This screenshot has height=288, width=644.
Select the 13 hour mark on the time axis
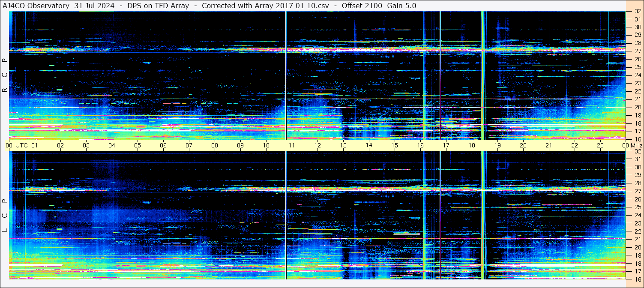click(343, 145)
